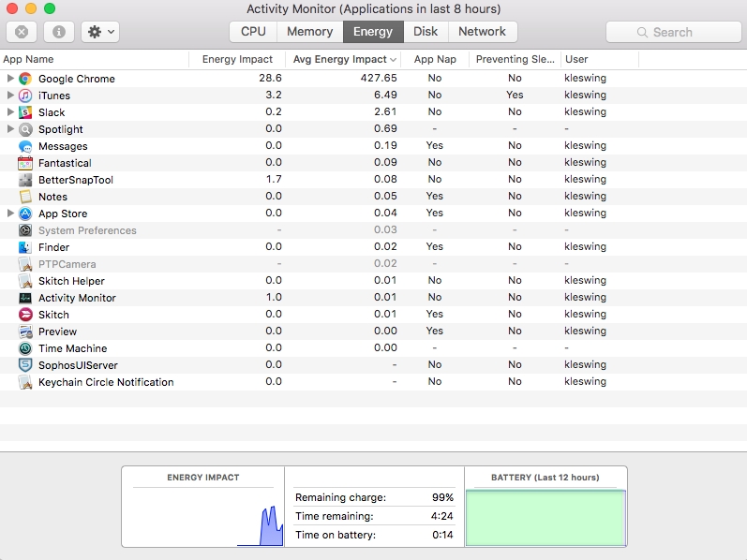747x560 pixels.
Task: Click the Remaining charge 99% value
Action: pos(442,497)
